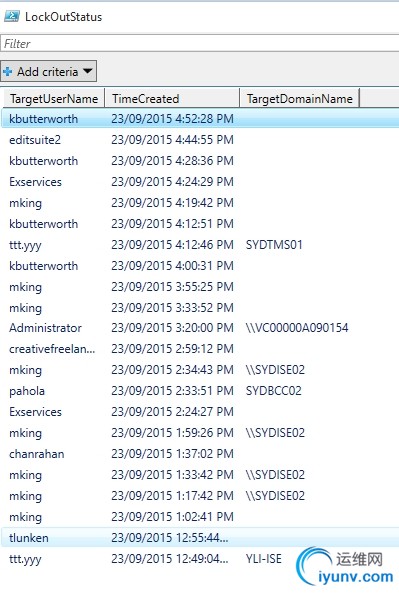
Task: Click time 23/09/2015 4:00:31 PM
Action: (x=172, y=265)
